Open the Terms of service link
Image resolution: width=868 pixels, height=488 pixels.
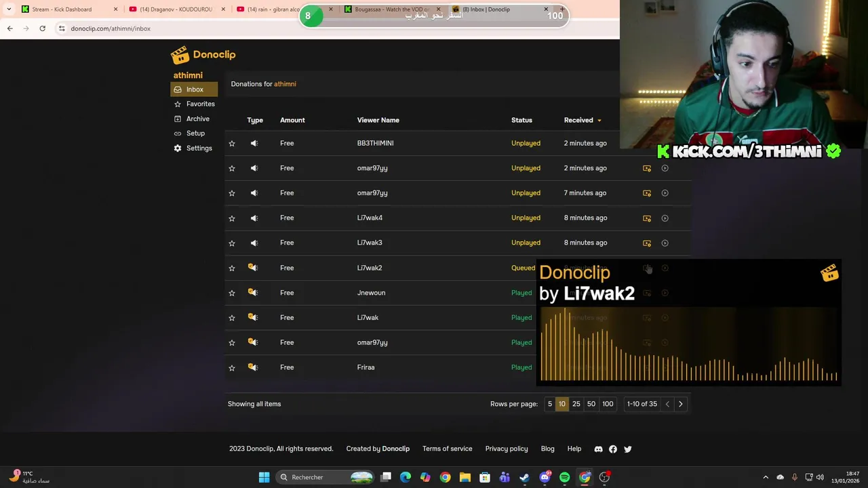[447, 449]
